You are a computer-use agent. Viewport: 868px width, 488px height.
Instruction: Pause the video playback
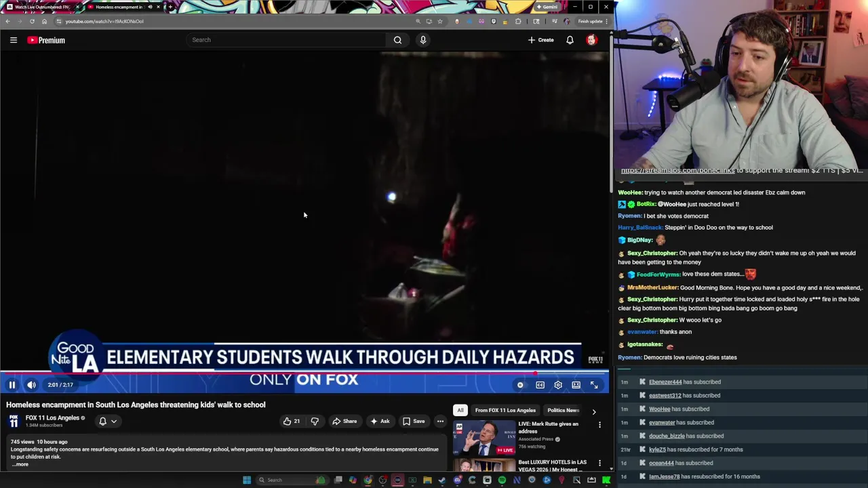pos(12,385)
